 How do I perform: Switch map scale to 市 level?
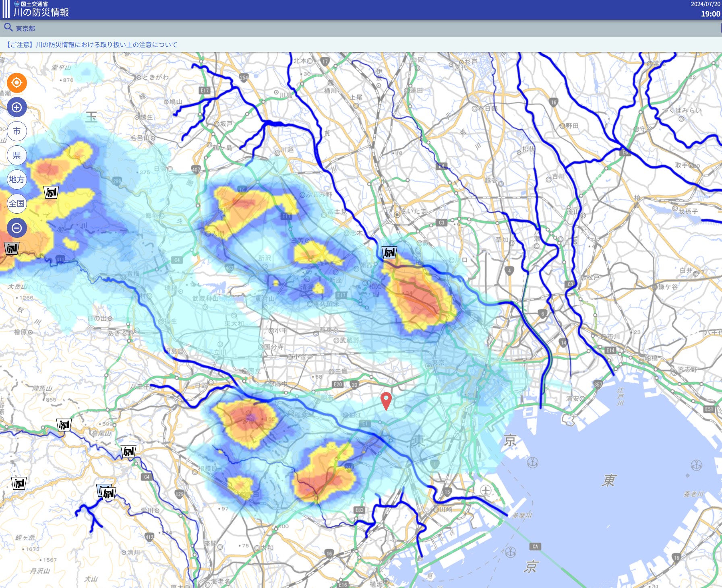pos(17,131)
